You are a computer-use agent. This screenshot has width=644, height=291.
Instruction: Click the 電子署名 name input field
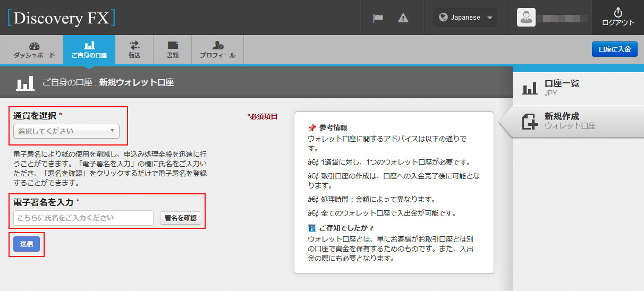(x=83, y=218)
